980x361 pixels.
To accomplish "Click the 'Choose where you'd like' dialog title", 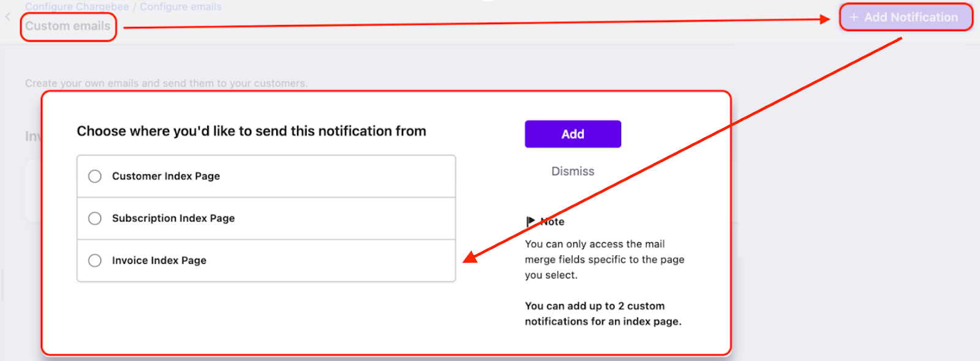I will [251, 131].
